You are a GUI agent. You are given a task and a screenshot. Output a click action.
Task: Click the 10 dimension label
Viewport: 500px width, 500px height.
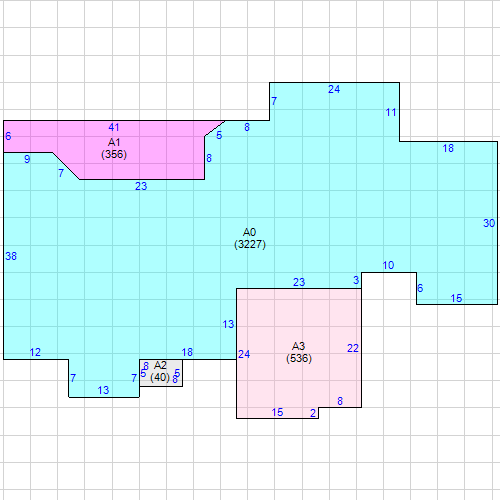(388, 265)
